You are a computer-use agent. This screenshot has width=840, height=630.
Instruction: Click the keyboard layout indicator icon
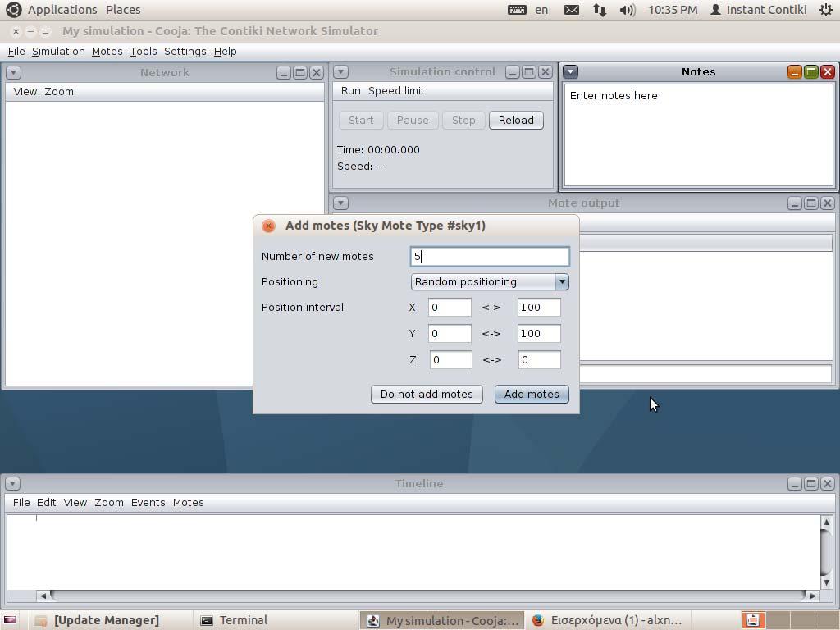(x=517, y=10)
